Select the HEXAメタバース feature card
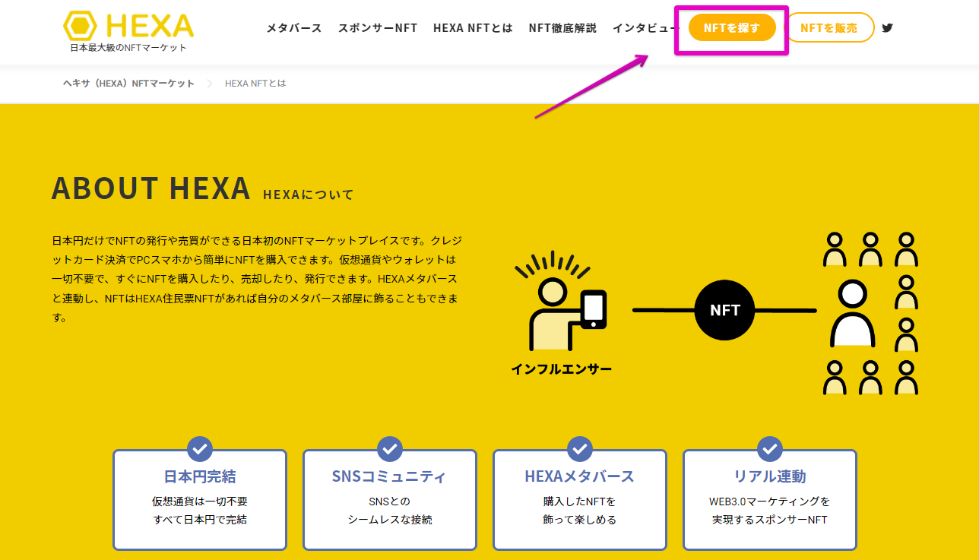979x560 pixels. (580, 499)
